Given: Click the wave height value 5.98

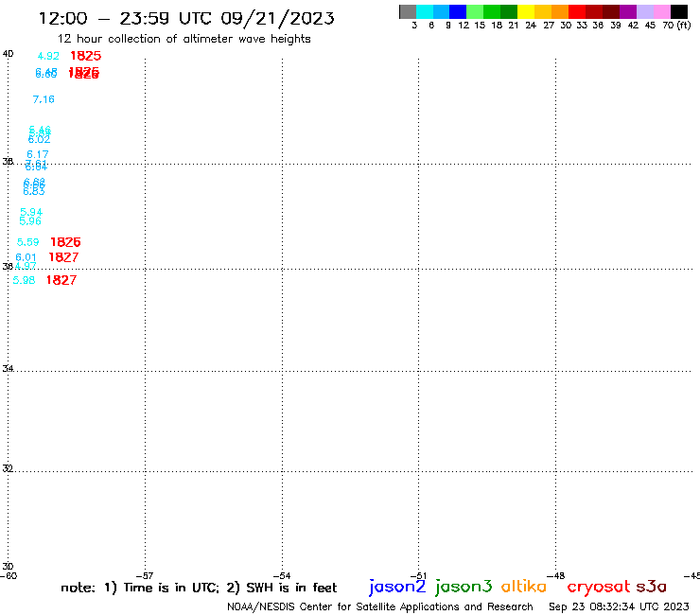Looking at the screenshot, I should tap(24, 280).
